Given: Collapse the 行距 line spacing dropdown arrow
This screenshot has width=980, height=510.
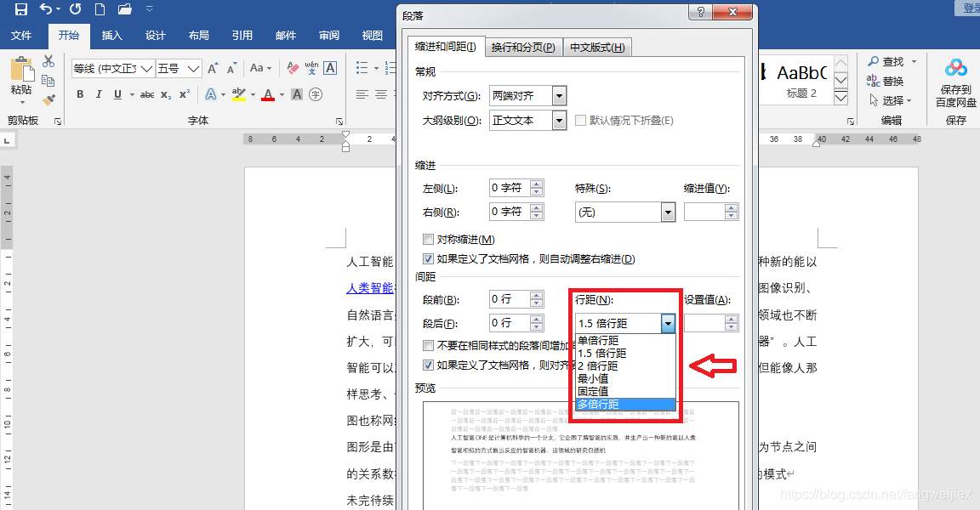Looking at the screenshot, I should [668, 323].
